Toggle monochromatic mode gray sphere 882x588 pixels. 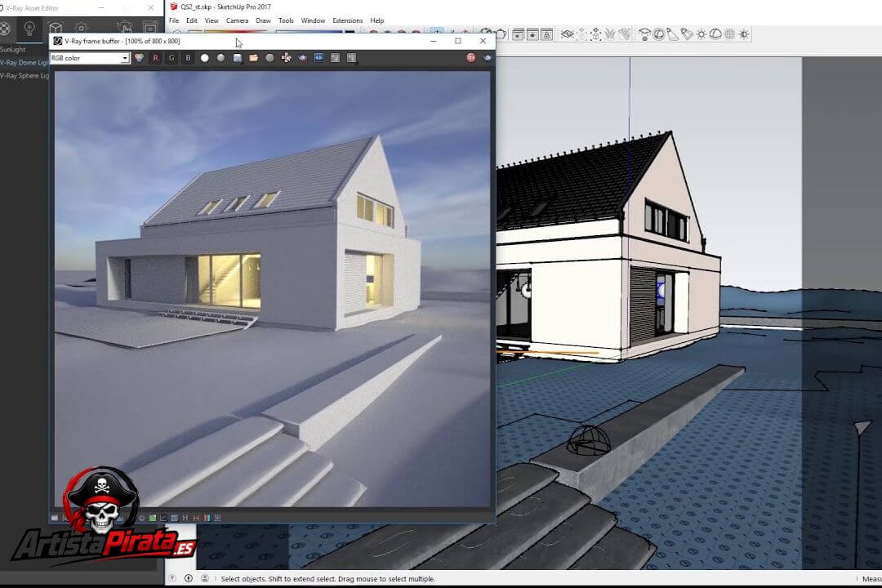[x=221, y=58]
